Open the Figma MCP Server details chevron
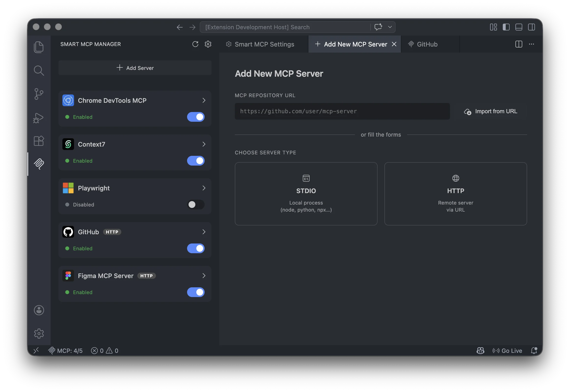Viewport: 570px width, 392px height. pos(204,276)
